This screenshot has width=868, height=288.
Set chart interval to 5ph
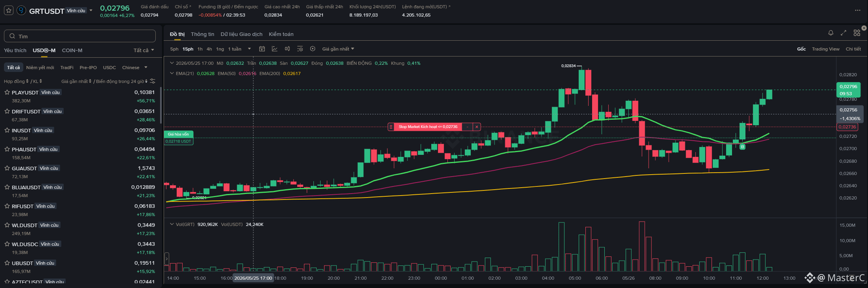point(174,49)
